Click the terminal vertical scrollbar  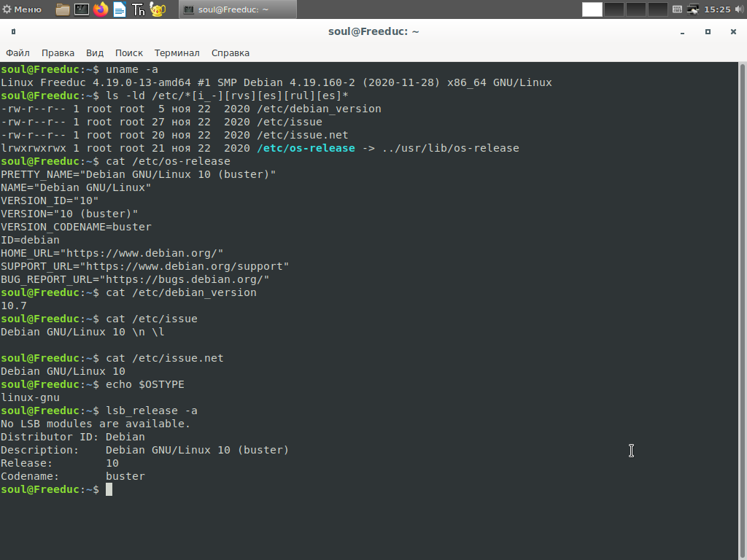(x=742, y=311)
